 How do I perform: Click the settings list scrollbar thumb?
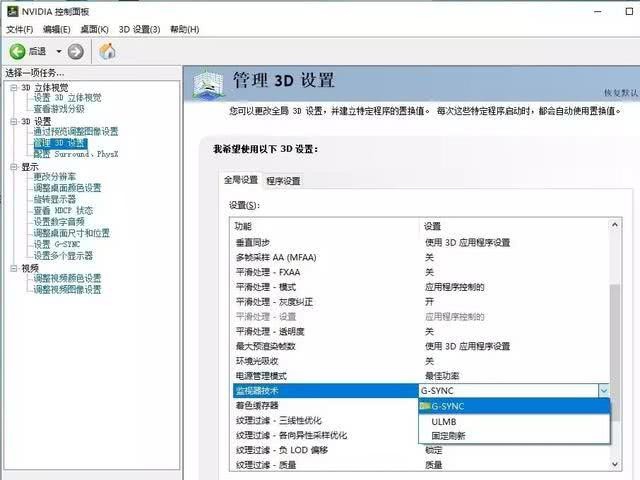click(x=615, y=353)
